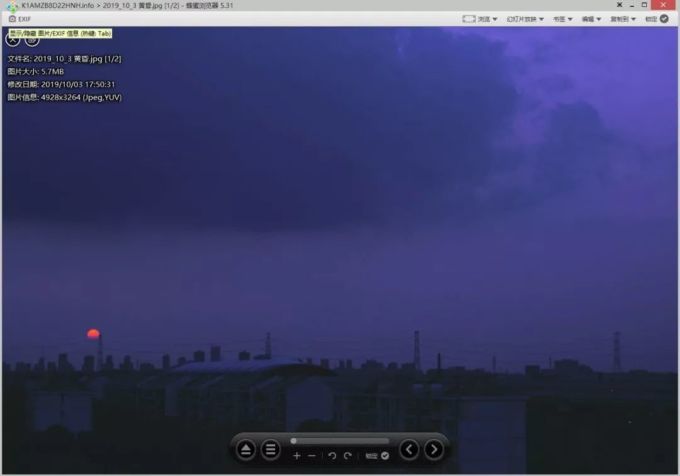The image size is (680, 476).
Task: Toggle the EXIF info display button
Action: 20,19
